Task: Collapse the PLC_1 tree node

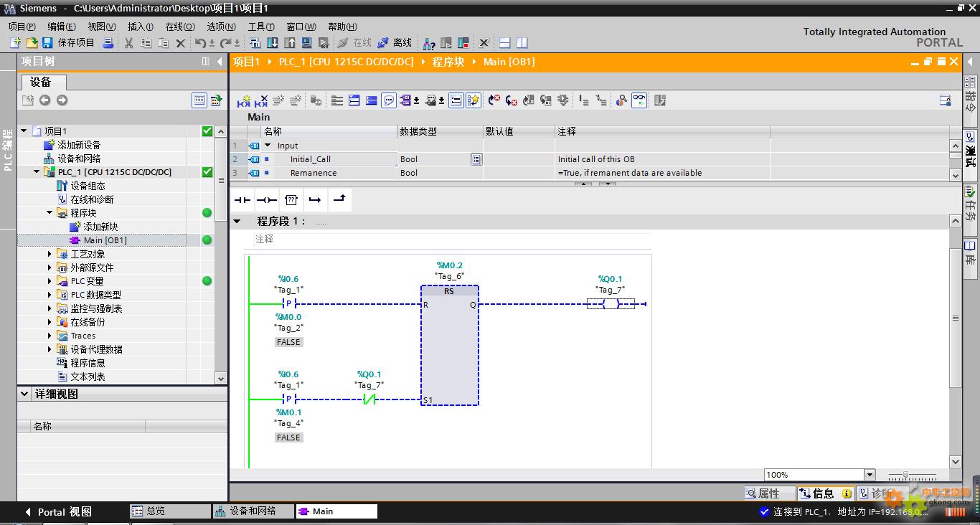Action: pyautogui.click(x=37, y=172)
